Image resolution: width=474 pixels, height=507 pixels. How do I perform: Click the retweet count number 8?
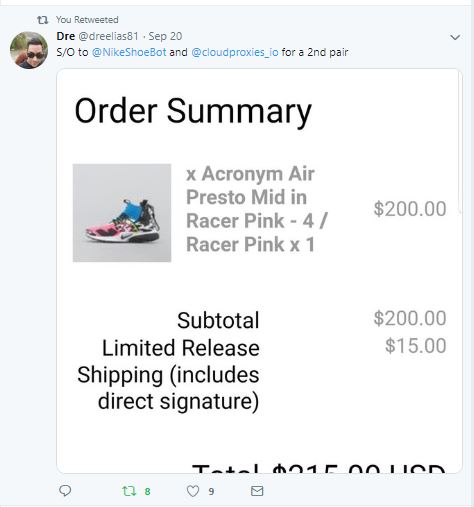pos(147,491)
